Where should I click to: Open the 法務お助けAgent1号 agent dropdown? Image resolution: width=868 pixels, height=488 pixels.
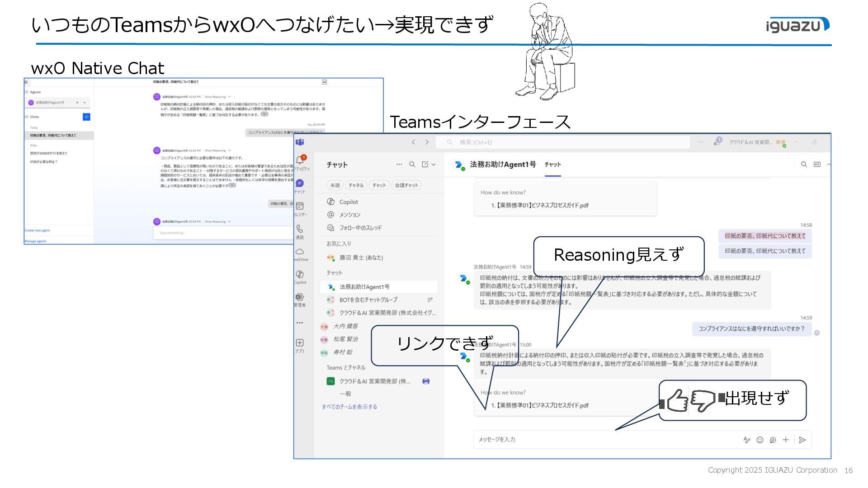[x=85, y=103]
